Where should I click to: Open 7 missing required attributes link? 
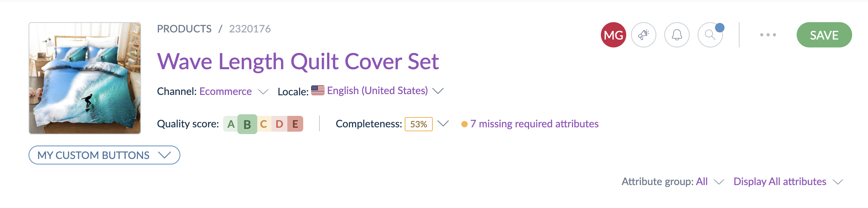click(x=534, y=124)
